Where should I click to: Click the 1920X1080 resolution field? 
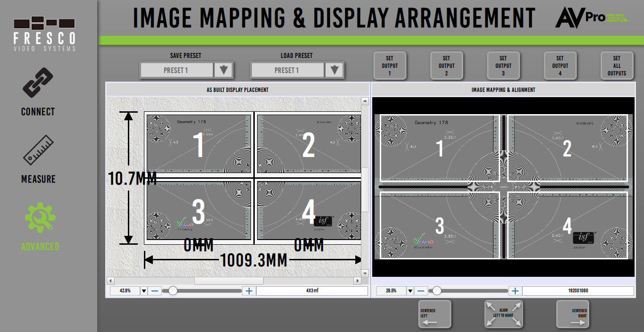(578, 291)
